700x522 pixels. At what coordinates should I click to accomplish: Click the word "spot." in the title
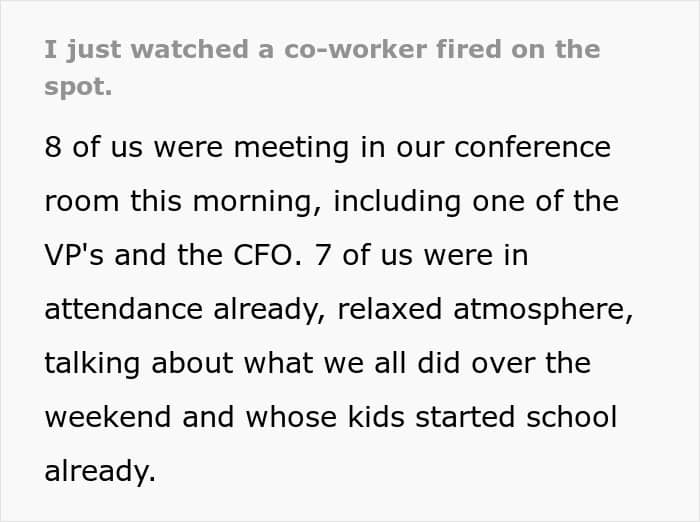click(x=78, y=87)
